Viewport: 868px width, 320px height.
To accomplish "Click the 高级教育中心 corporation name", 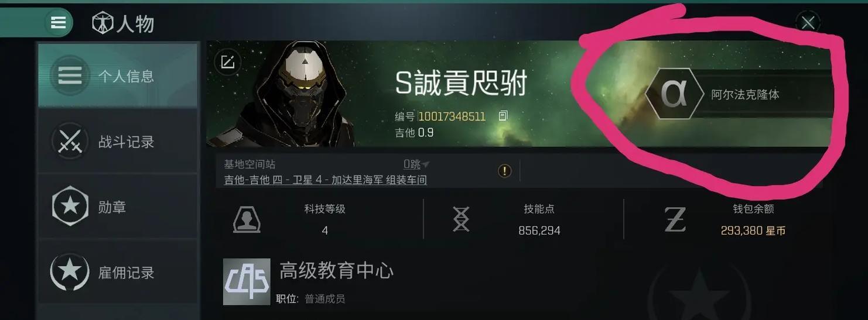I will click(336, 271).
